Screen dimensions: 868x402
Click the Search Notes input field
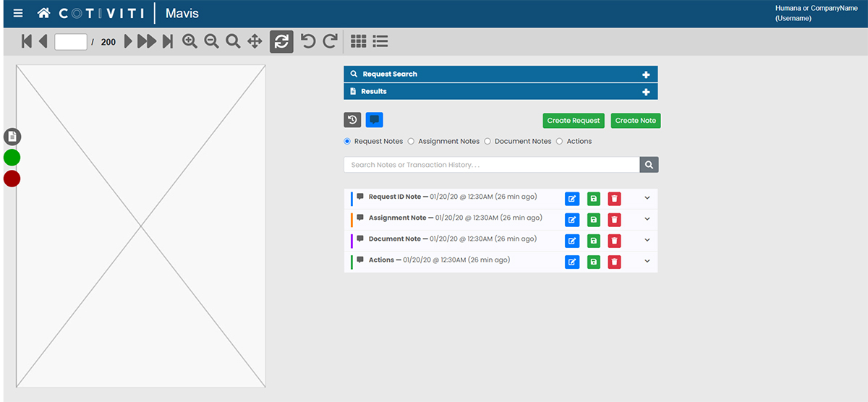click(491, 165)
